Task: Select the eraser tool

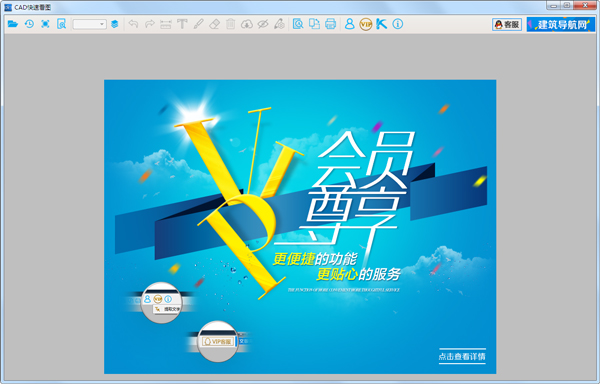Action: pyautogui.click(x=214, y=24)
